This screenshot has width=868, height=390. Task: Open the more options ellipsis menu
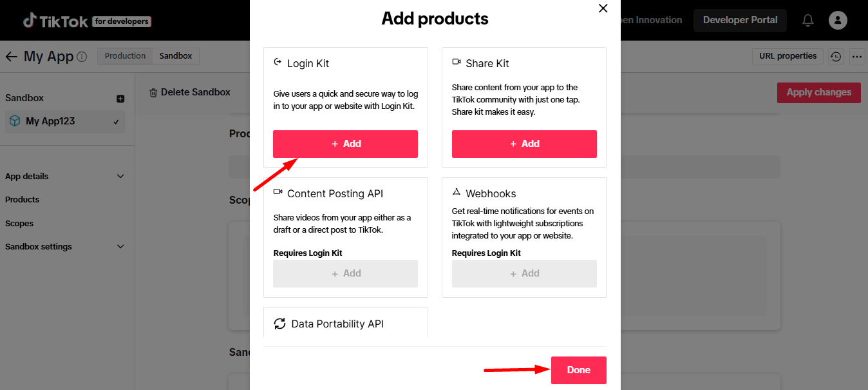857,57
